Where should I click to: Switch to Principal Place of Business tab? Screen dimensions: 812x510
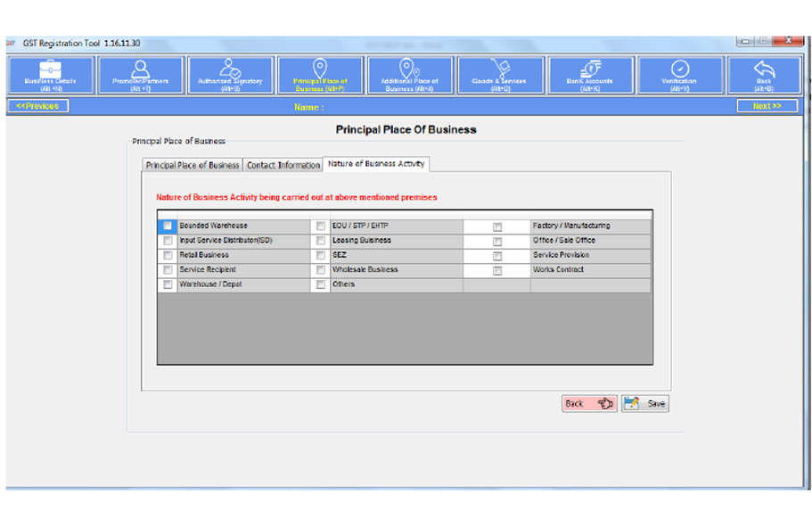193,165
